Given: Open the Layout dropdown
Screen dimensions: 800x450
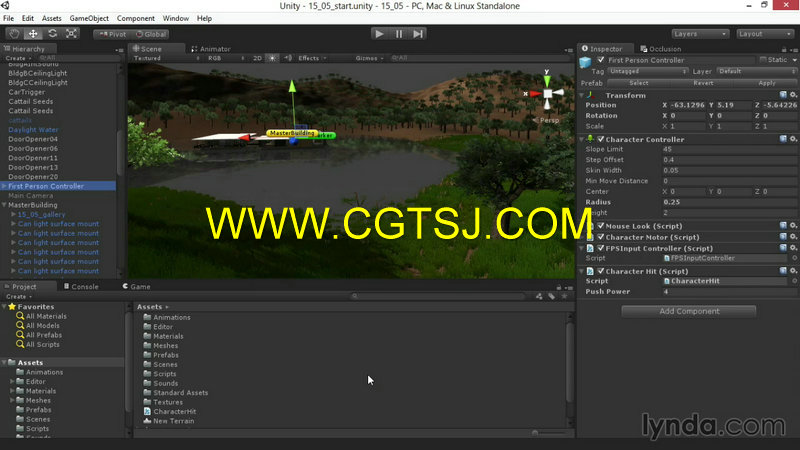Looking at the screenshot, I should pyautogui.click(x=765, y=34).
